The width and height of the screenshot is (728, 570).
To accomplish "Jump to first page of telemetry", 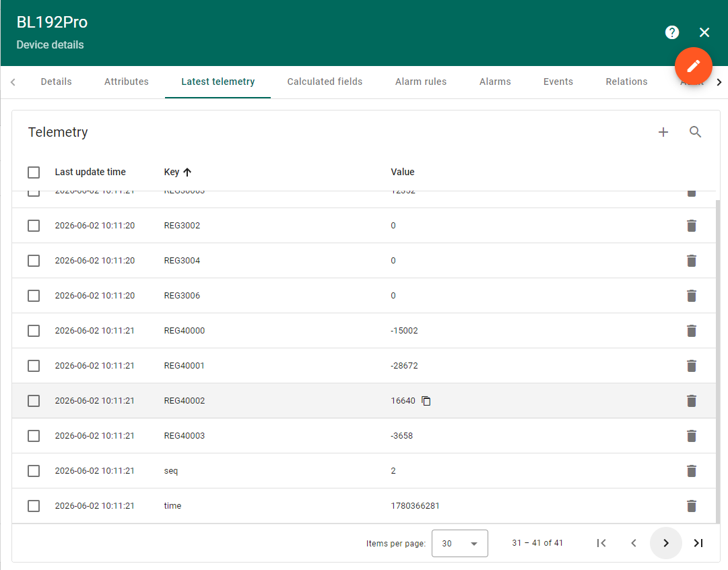I will click(601, 543).
